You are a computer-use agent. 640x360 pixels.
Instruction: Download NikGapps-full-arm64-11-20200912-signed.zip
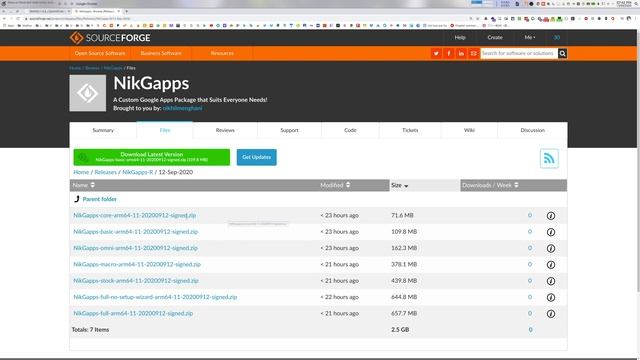tap(133, 313)
